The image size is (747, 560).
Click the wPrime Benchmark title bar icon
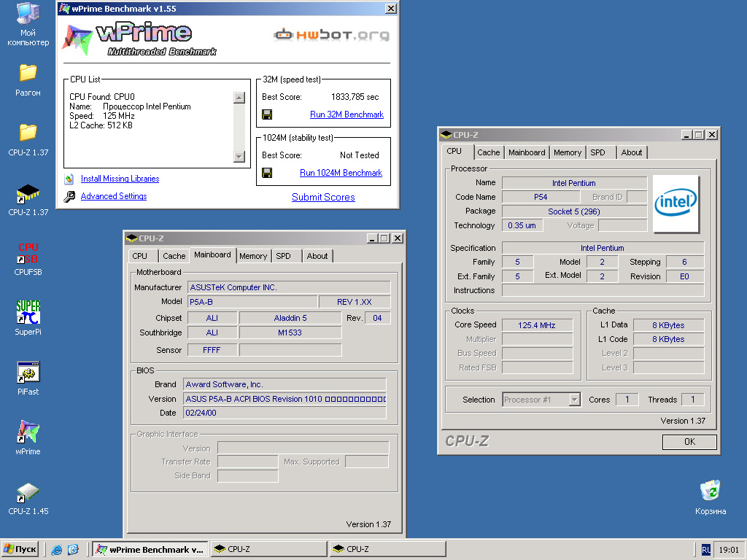(64, 9)
